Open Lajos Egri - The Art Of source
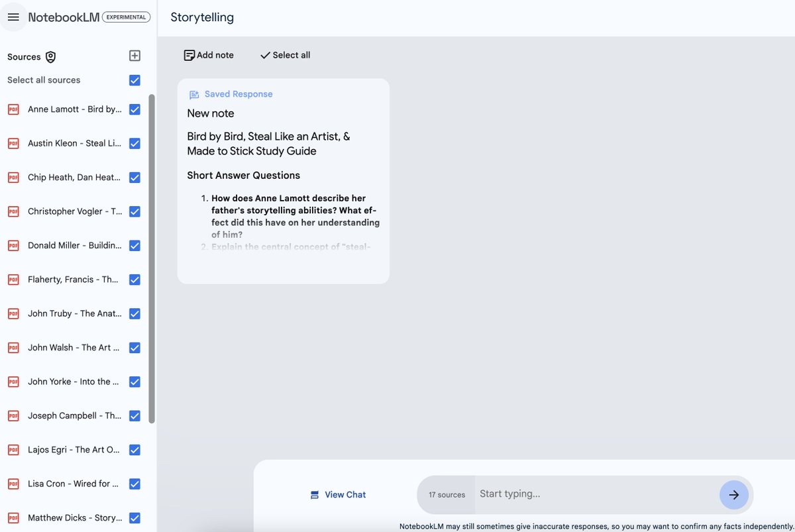This screenshot has width=795, height=532. pyautogui.click(x=75, y=450)
